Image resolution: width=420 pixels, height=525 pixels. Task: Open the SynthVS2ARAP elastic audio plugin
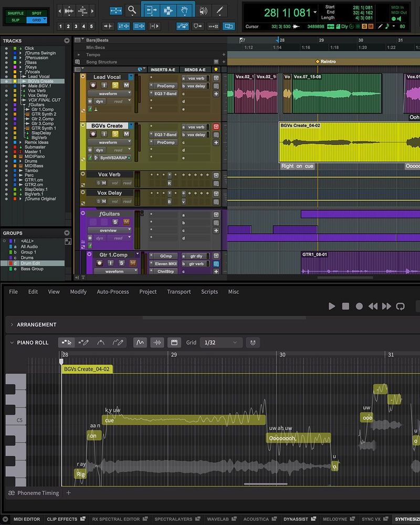tap(113, 157)
